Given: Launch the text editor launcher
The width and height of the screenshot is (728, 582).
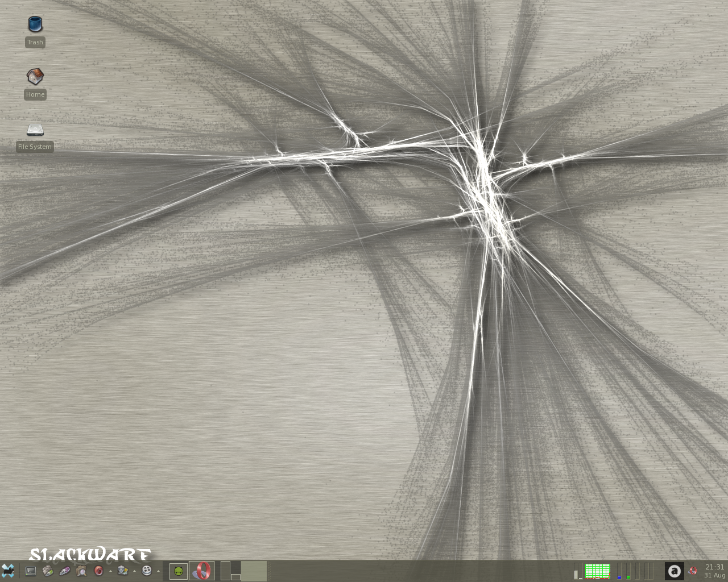Looking at the screenshot, I should [x=48, y=571].
